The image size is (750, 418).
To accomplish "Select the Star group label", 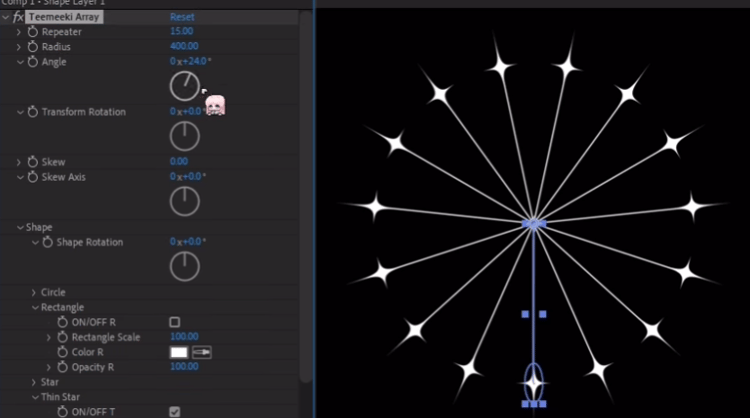I will point(50,382).
